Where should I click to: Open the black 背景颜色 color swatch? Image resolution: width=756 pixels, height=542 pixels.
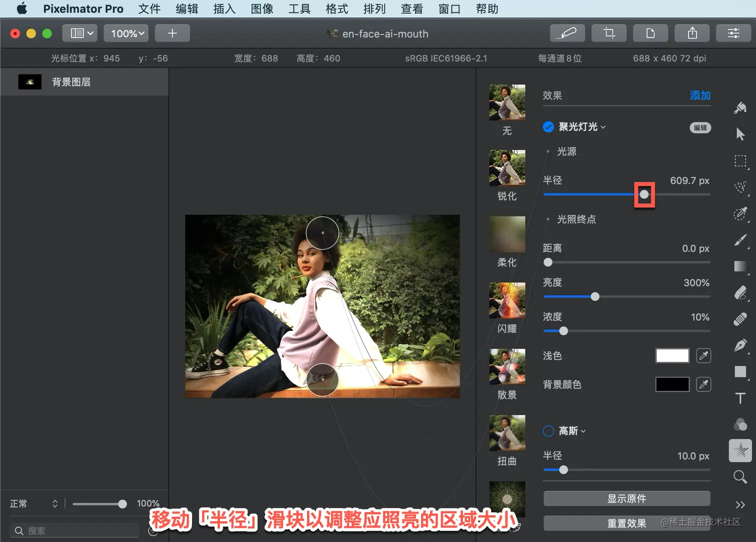point(672,384)
